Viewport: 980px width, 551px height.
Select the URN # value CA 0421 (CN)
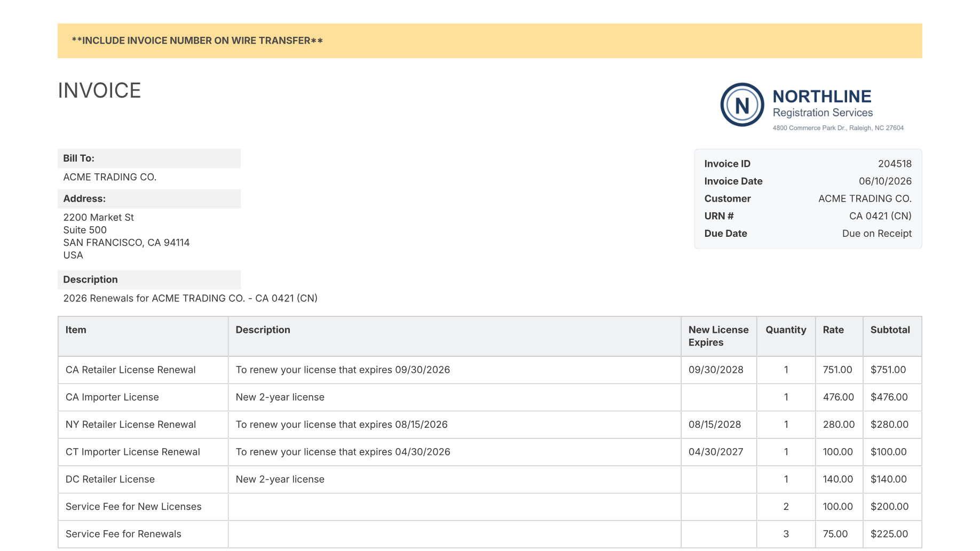(880, 216)
